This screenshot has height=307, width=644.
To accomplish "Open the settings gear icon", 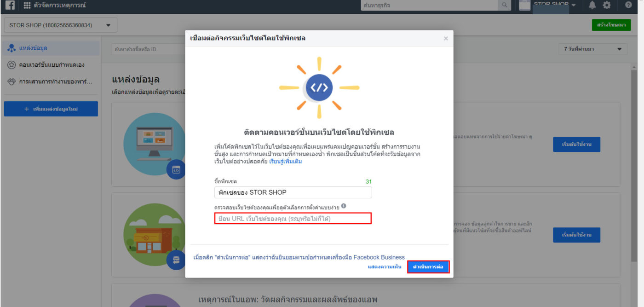I will coord(607,5).
